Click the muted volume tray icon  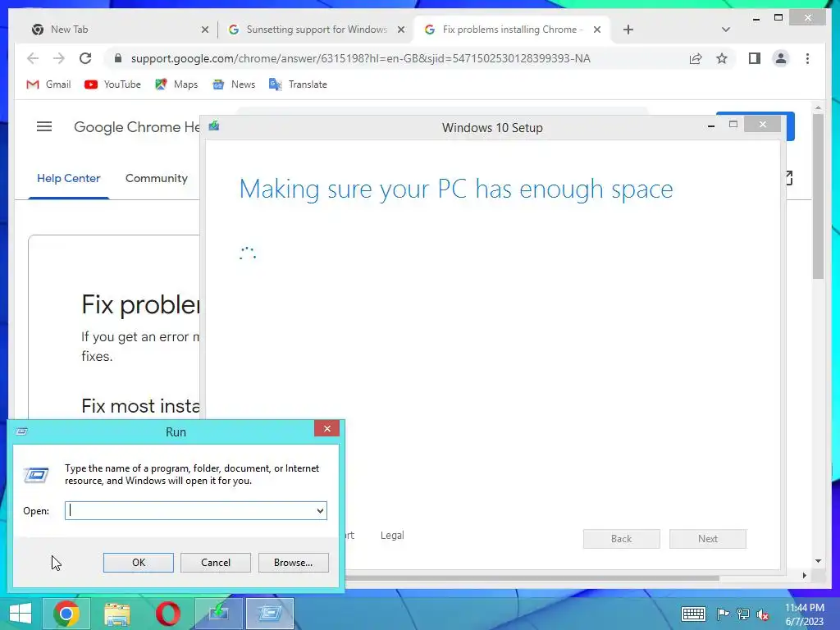coord(763,614)
